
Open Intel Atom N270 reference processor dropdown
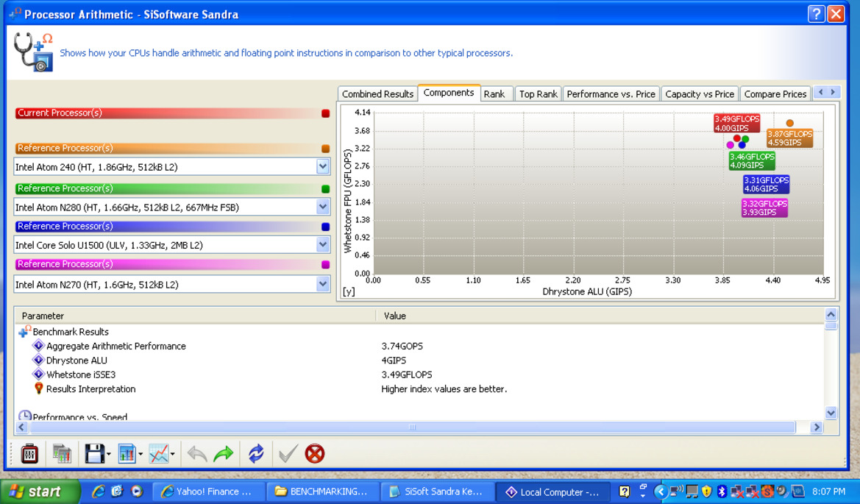point(322,284)
